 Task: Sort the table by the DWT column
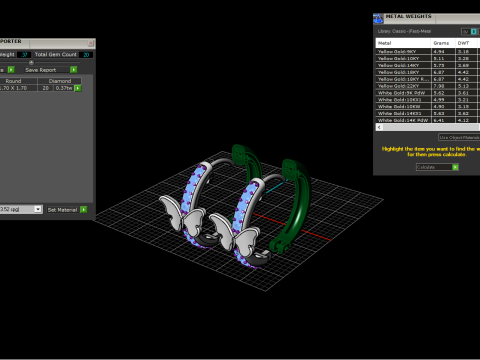click(467, 43)
